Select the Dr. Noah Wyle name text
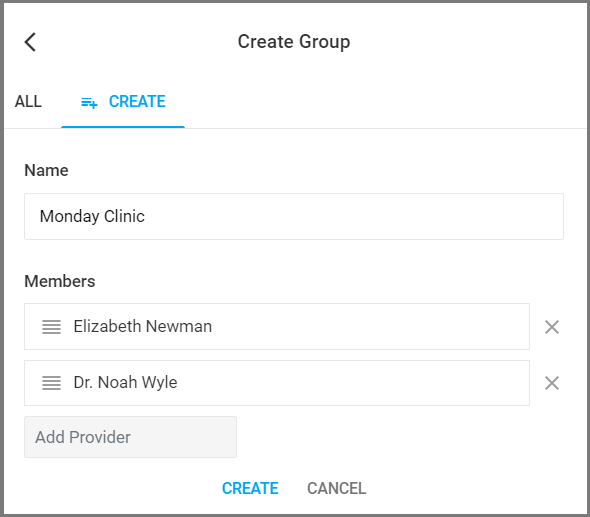The image size is (590, 517). click(125, 382)
